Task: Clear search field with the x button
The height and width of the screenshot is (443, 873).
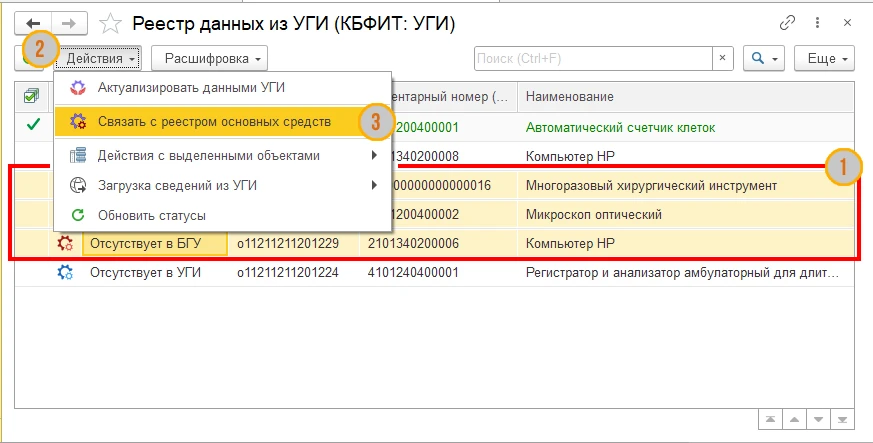Action: click(x=723, y=58)
